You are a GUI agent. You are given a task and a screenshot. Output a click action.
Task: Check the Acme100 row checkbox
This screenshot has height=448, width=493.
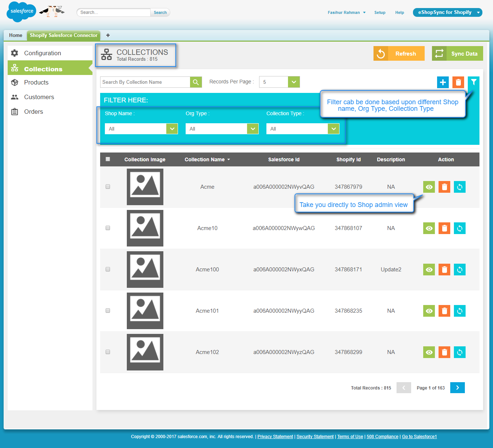pyautogui.click(x=108, y=269)
